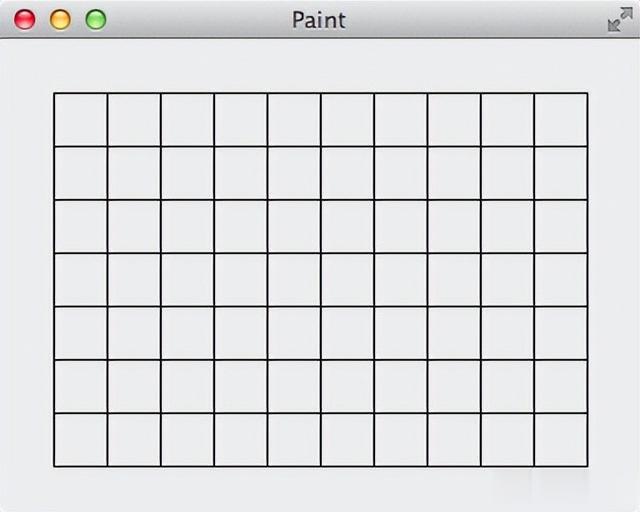Click the cell in row five, column ten
The height and width of the screenshot is (512, 640).
561,333
